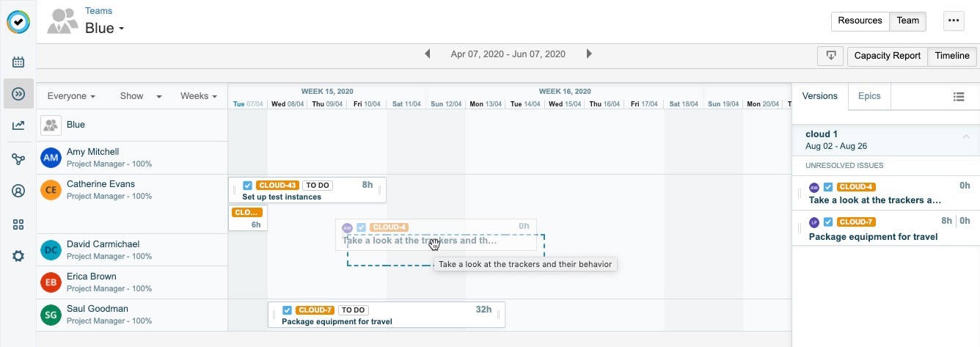Click the drag grip of panel CLOUD-4 issue
The image size is (980, 347).
(800, 193)
